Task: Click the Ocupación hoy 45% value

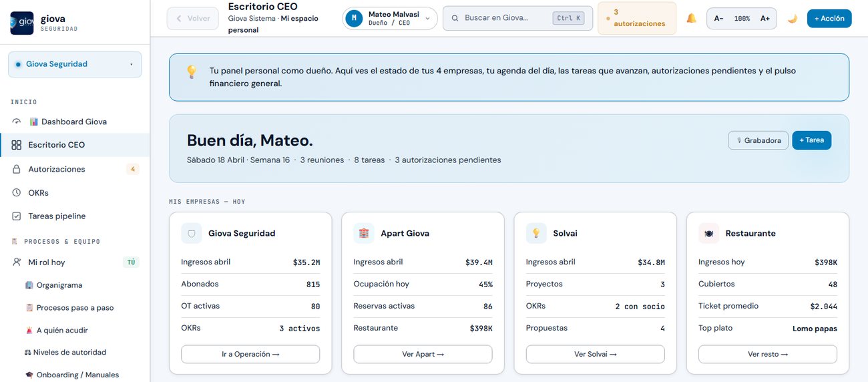Action: point(485,284)
